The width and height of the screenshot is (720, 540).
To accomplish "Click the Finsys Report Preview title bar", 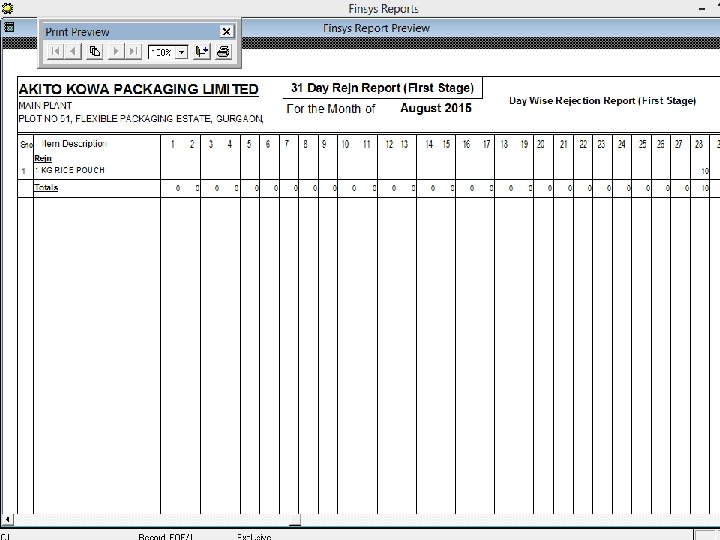I will [x=376, y=28].
